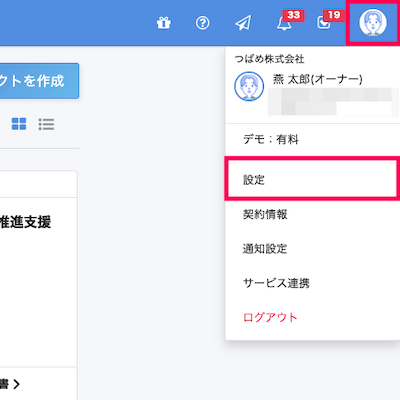This screenshot has height=400, width=400.
Task: Click the user avatar in the header
Action: click(373, 23)
